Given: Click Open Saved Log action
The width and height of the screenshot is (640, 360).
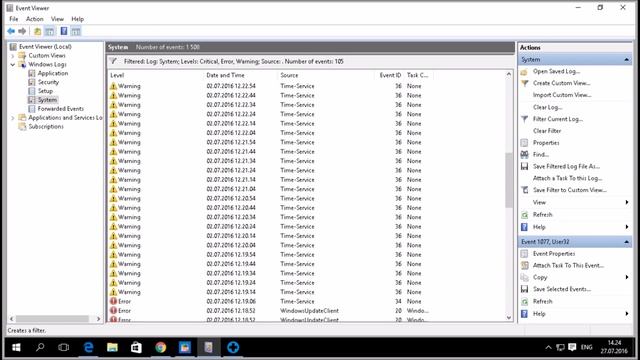Looking at the screenshot, I should 556,71.
